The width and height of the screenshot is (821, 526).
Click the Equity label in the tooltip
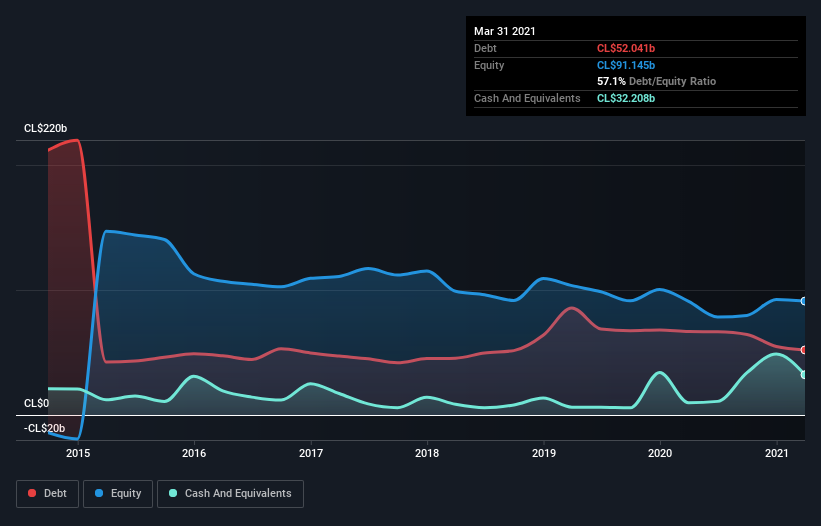pos(489,65)
